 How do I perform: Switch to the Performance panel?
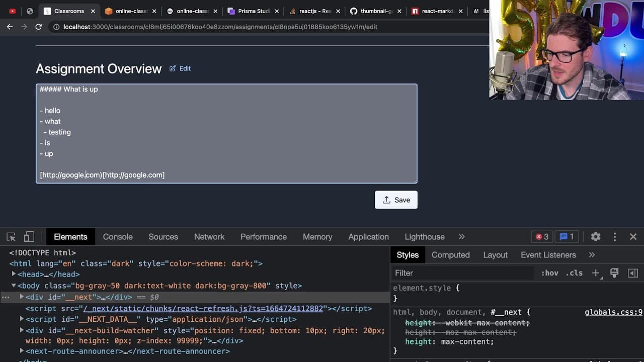(x=264, y=237)
